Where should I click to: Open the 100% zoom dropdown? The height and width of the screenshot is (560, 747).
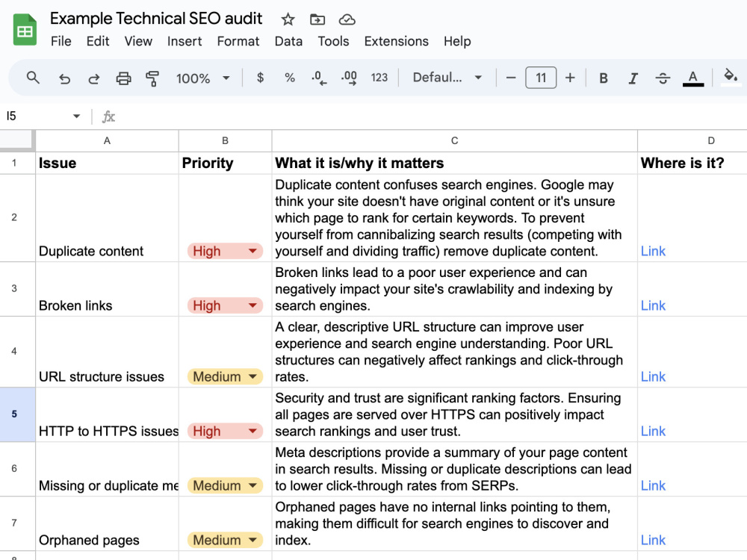coord(203,78)
